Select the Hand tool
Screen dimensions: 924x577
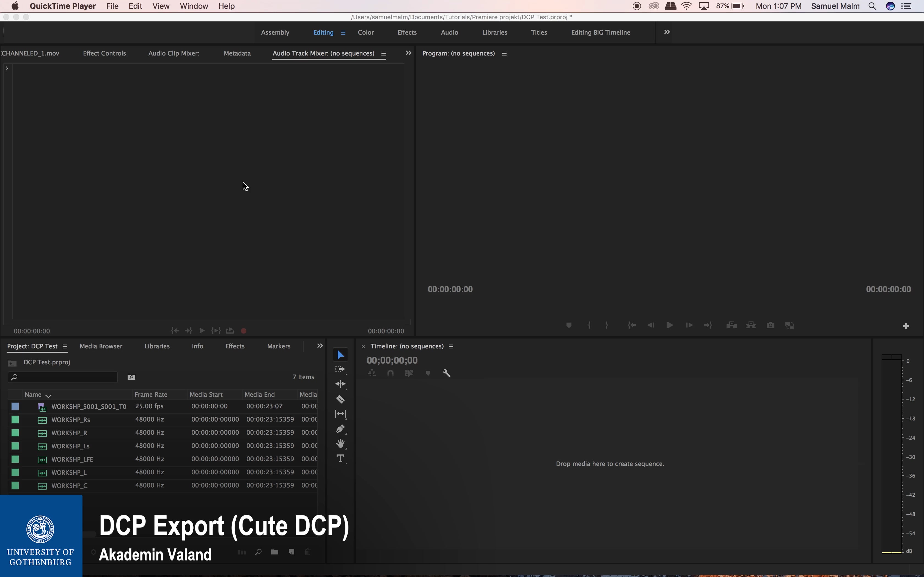tap(340, 443)
